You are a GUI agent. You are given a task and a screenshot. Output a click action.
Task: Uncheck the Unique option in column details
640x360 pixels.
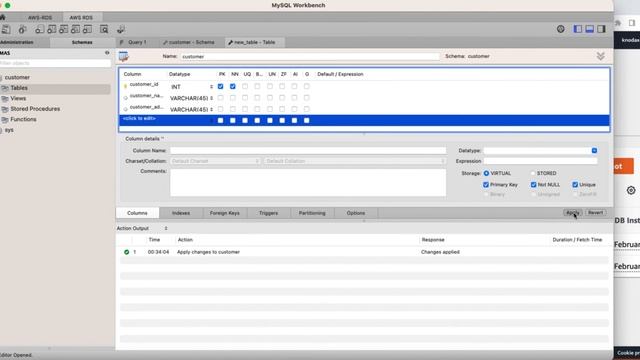coord(575,184)
